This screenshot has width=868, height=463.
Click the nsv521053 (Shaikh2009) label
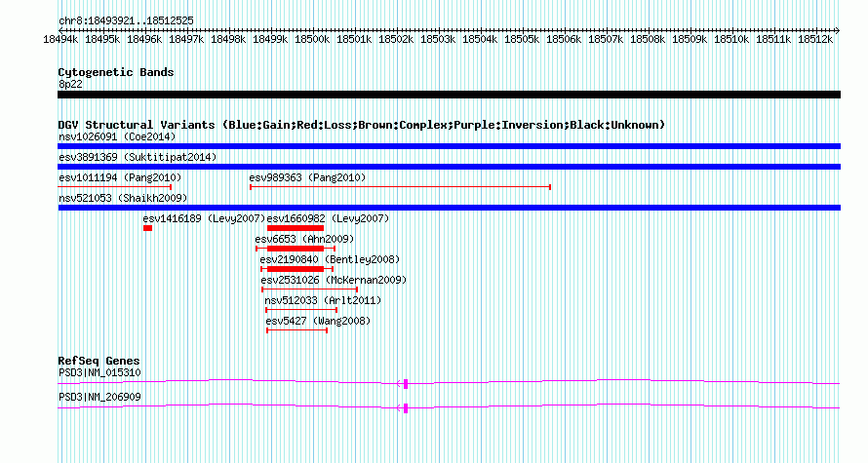(122, 198)
